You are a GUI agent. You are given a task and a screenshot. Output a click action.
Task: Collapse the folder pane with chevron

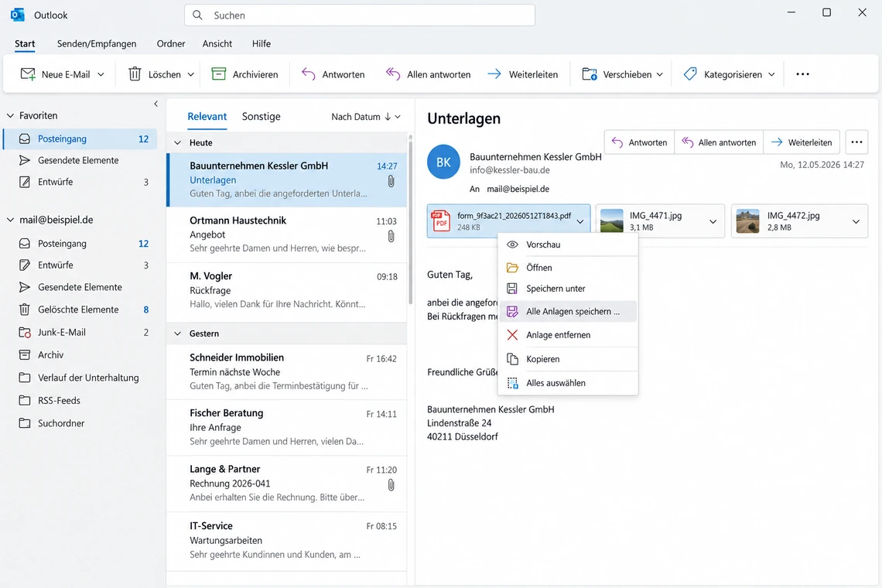[x=156, y=104]
